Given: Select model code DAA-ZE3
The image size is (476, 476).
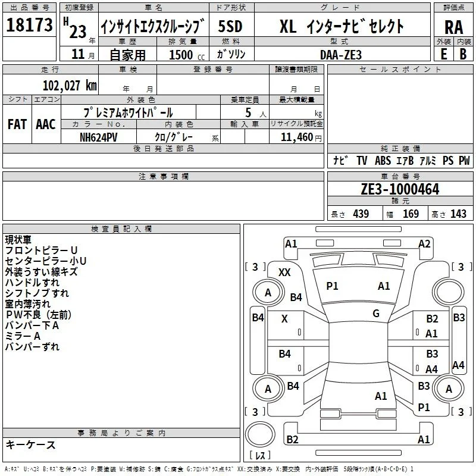Looking at the screenshot, I should tap(341, 55).
